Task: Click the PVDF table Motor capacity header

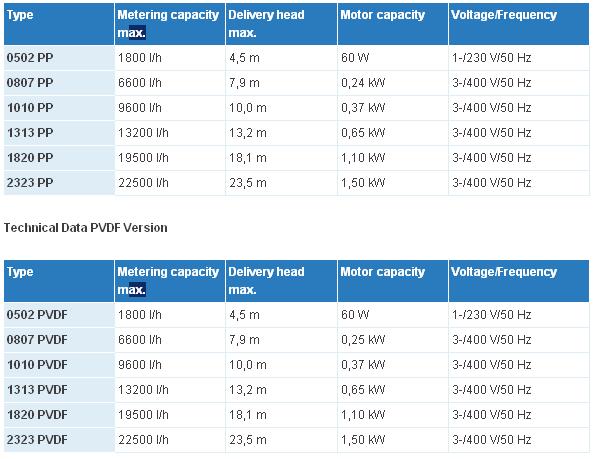Action: click(x=393, y=281)
